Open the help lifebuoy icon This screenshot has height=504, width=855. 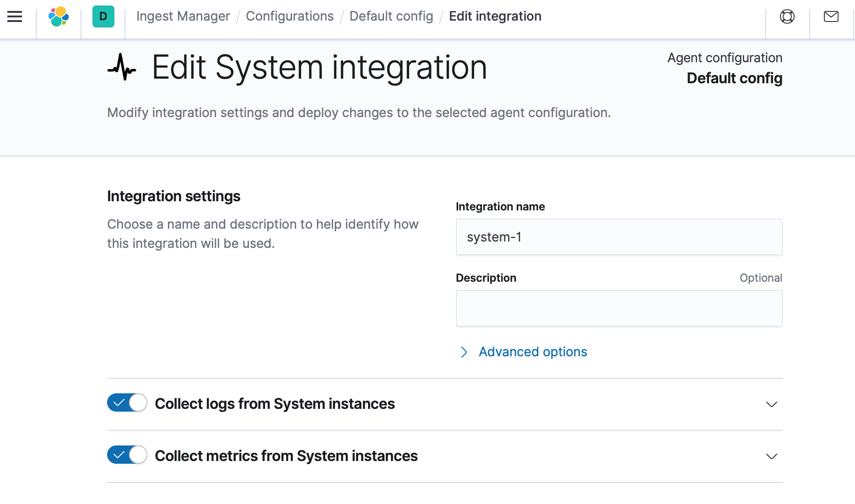point(786,17)
